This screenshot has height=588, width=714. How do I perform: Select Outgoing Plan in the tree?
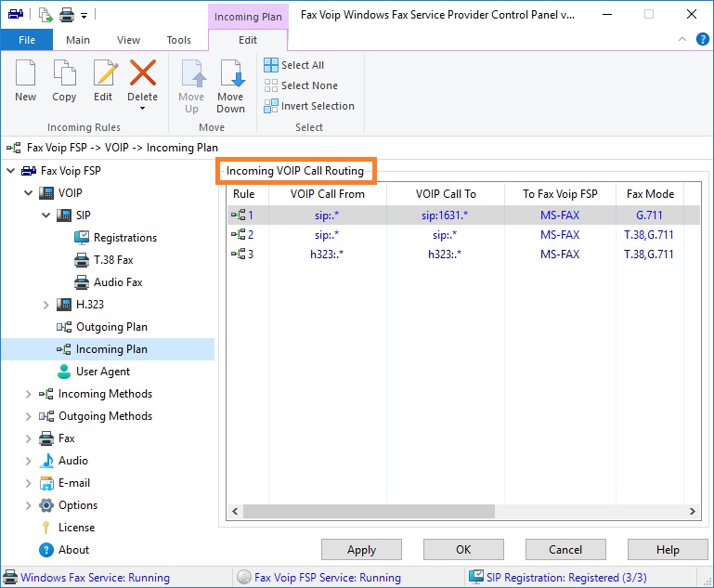[111, 327]
